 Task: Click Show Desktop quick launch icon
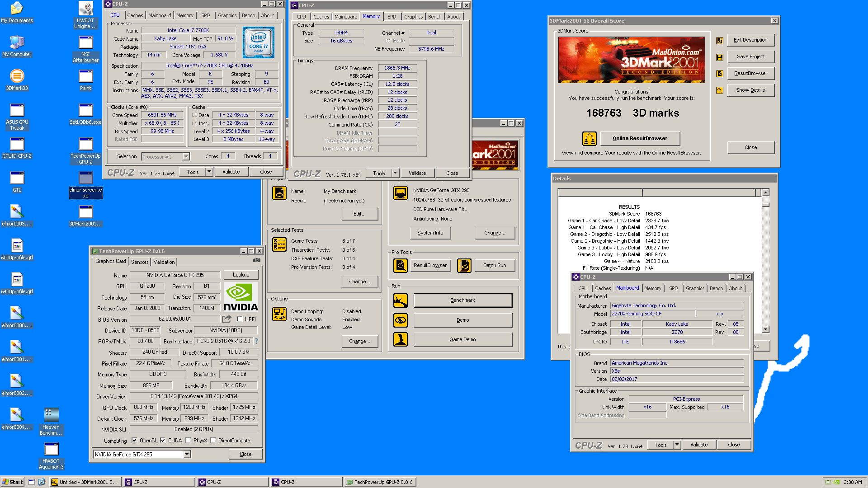[x=32, y=482]
